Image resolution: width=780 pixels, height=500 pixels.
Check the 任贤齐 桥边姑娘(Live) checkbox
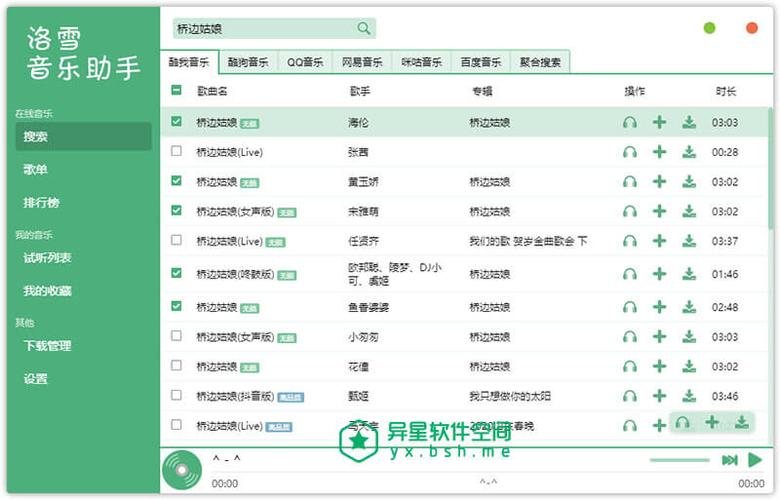[176, 240]
